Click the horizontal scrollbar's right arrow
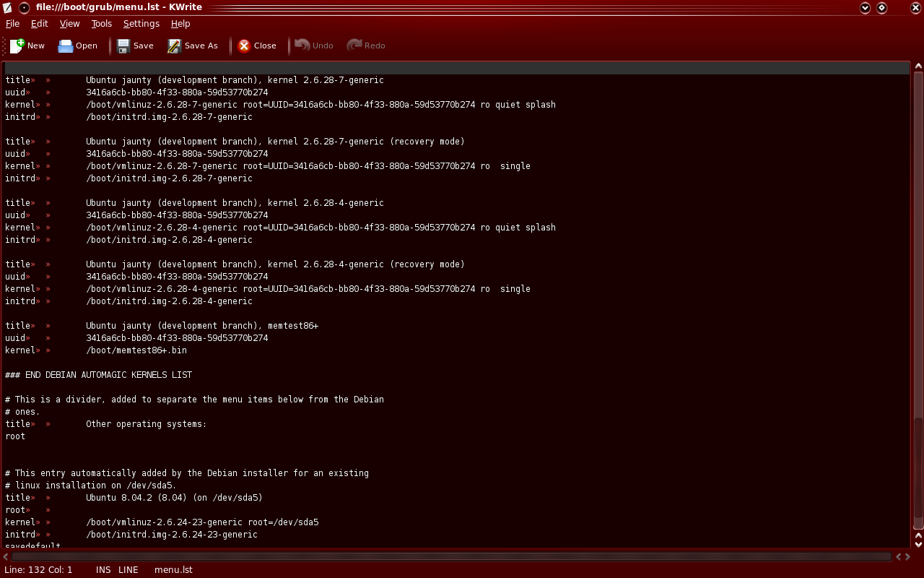The image size is (924, 578). (907, 556)
